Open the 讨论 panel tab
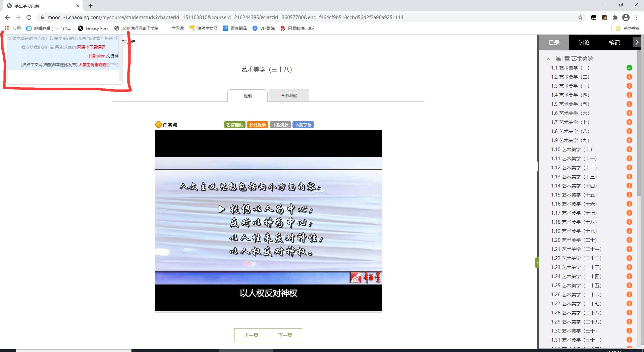Viewport: 644px width, 352px height. [584, 42]
